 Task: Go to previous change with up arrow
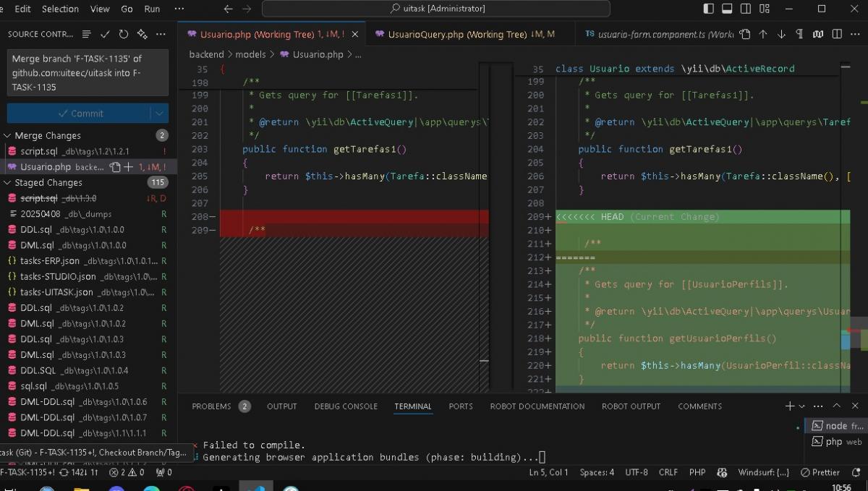pos(762,34)
